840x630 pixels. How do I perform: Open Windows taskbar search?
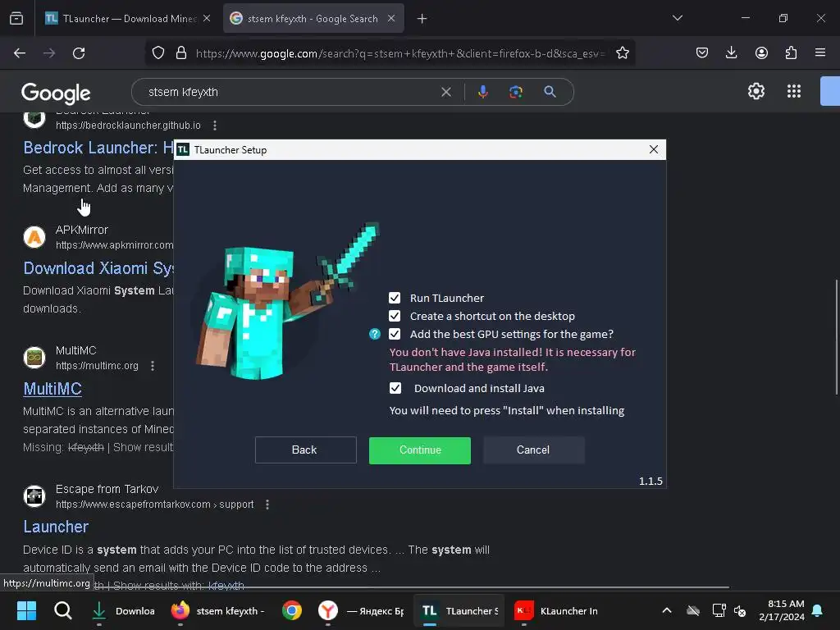(62, 610)
